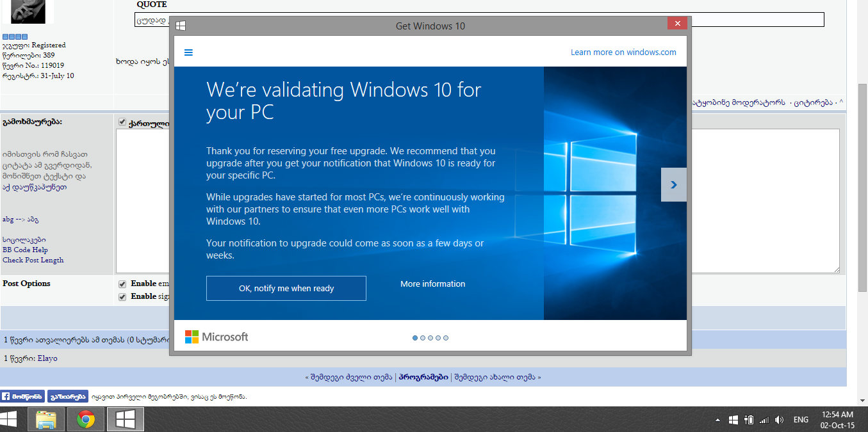Open File Explorer from the taskbar
This screenshot has width=868, height=432.
pos(46,420)
